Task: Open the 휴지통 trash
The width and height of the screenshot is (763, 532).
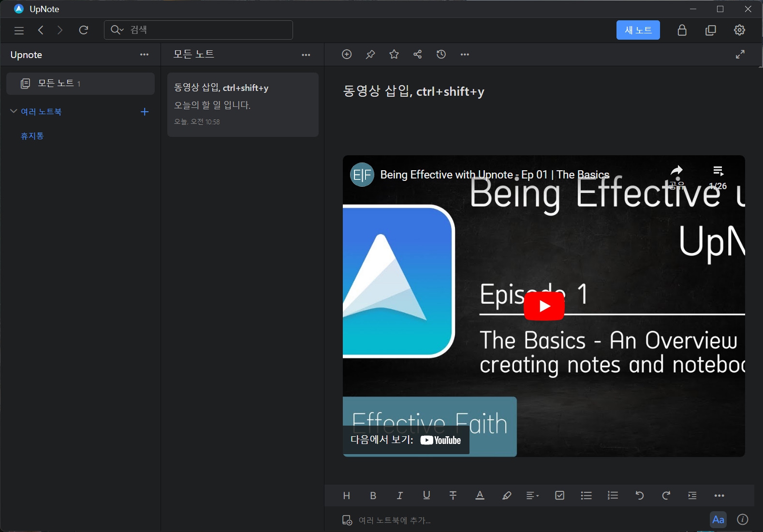Action: (32, 136)
